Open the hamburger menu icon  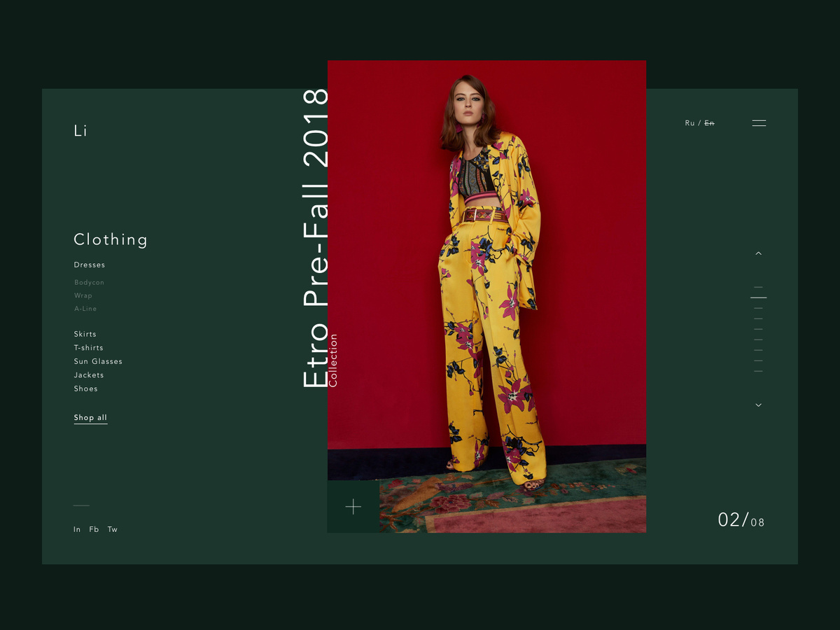point(759,123)
